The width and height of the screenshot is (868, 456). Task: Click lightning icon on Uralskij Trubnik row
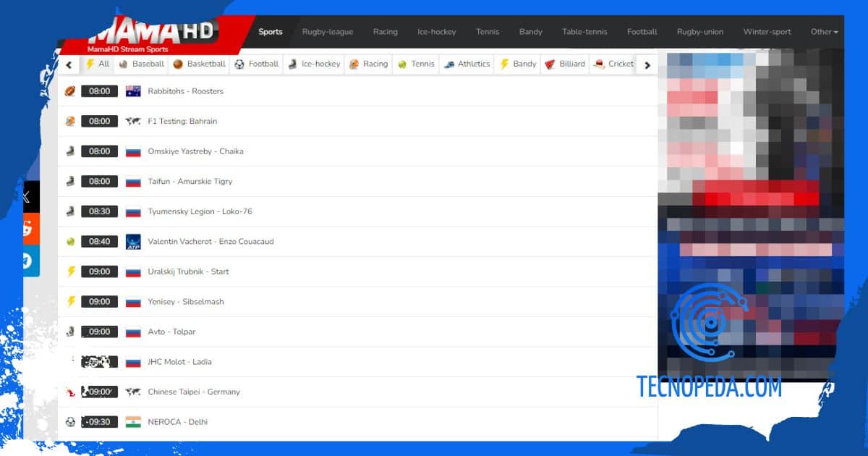coord(71,271)
